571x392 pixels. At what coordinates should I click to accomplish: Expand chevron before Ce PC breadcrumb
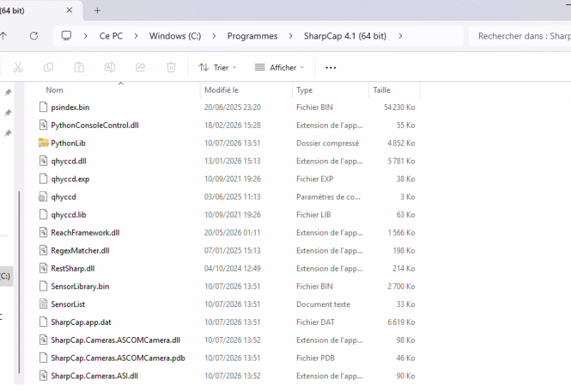tap(86, 36)
